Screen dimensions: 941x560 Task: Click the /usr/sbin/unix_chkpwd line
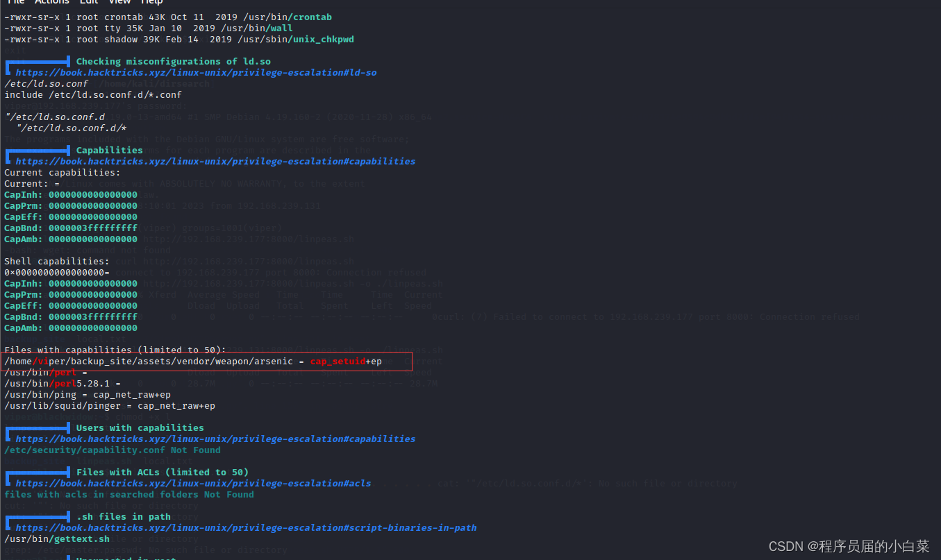179,39
